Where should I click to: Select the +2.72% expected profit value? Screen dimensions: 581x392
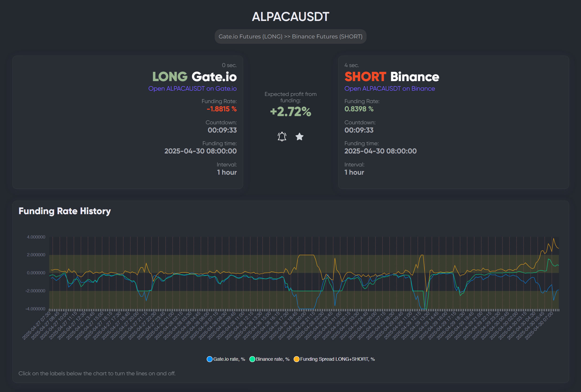[x=290, y=112]
